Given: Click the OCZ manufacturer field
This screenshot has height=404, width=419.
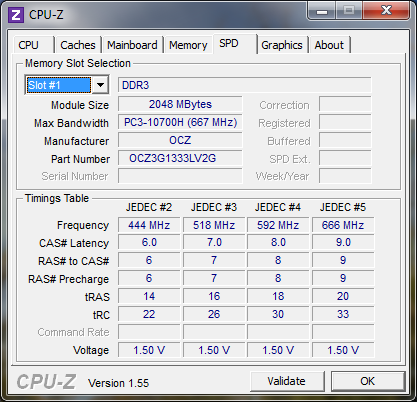Looking at the screenshot, I should coord(180,140).
